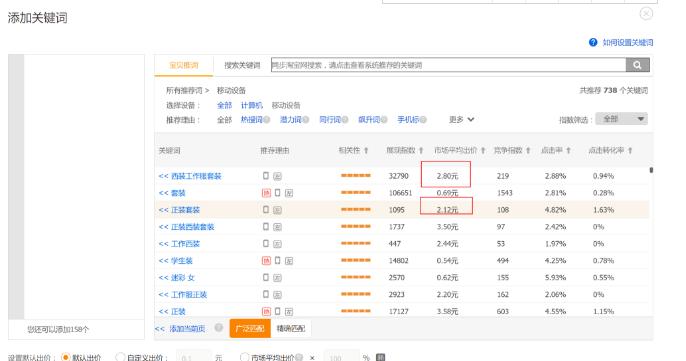
Task: Click mobile phone icon in 西装工作服套装 row
Action: click(266, 175)
